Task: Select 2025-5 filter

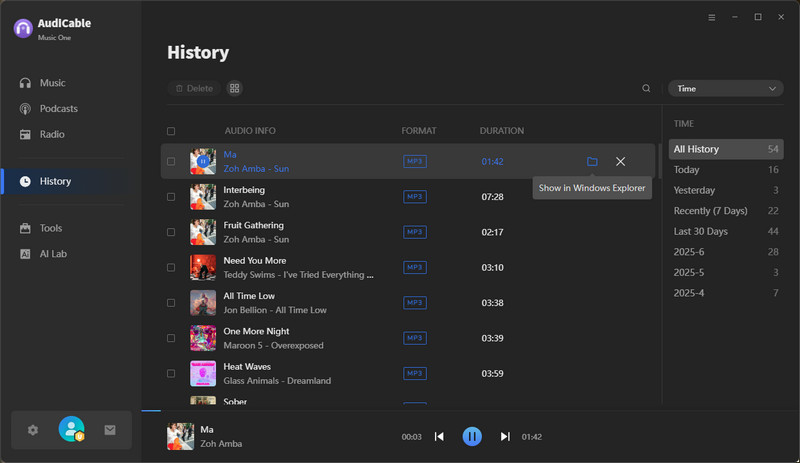Action: coord(726,273)
